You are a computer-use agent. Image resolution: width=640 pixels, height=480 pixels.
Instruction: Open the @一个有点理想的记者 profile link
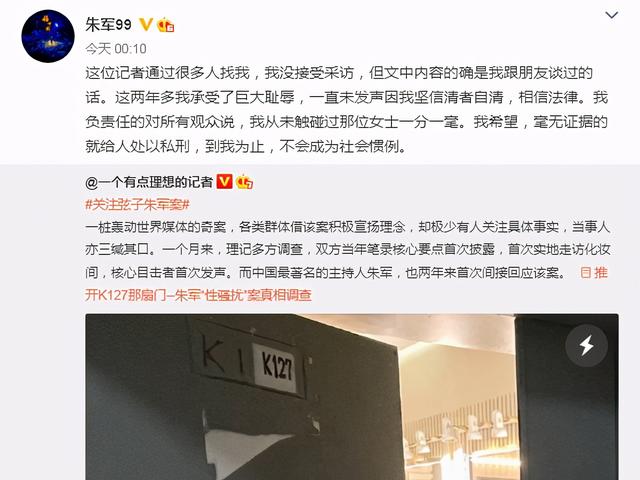point(149,182)
